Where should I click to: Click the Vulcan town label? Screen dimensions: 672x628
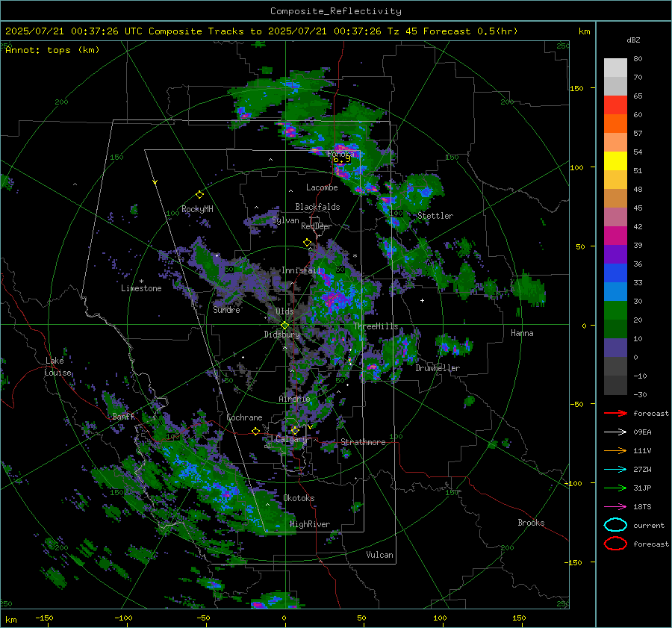click(379, 555)
